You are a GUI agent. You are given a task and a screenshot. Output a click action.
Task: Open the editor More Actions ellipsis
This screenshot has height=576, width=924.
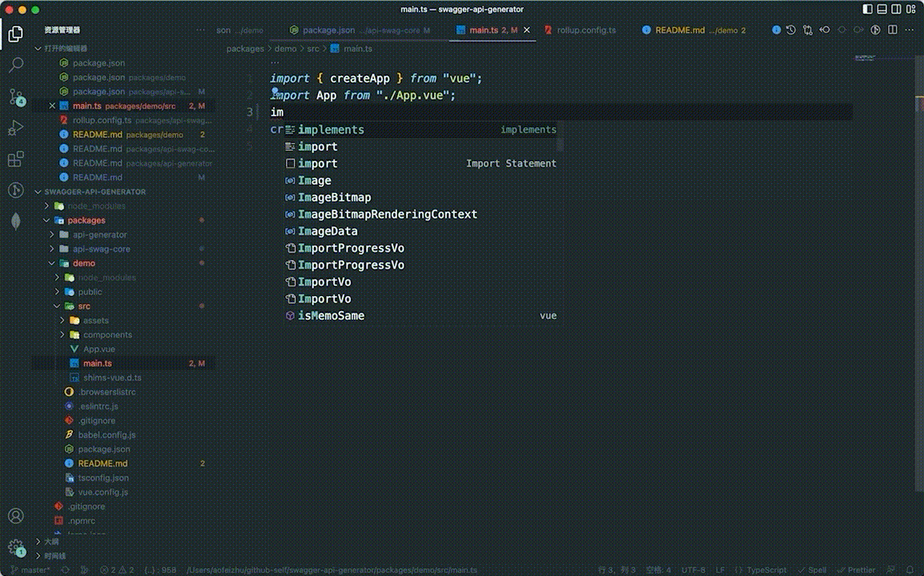tap(910, 30)
